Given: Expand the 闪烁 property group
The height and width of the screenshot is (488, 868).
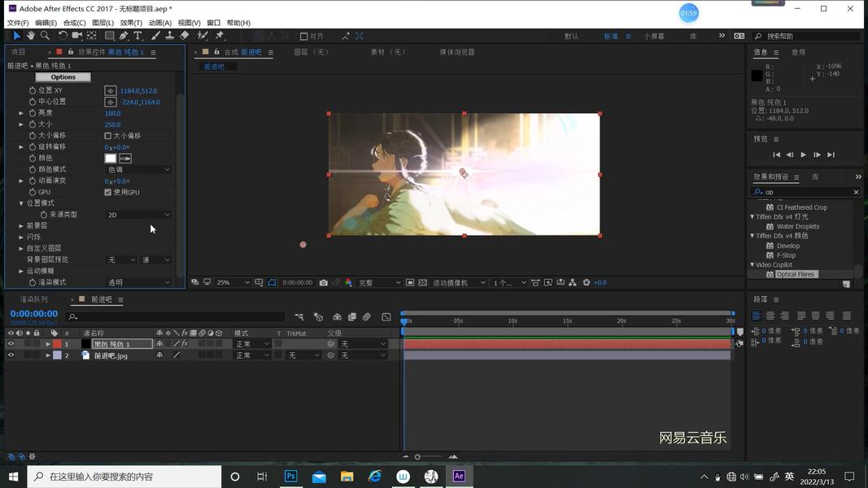Looking at the screenshot, I should click(21, 237).
